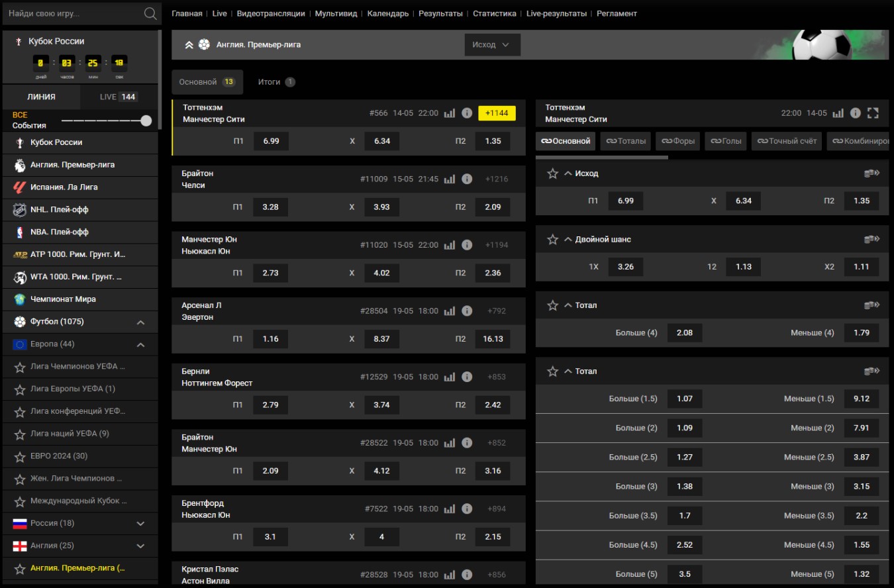Expand event panel to fullscreen

873,113
